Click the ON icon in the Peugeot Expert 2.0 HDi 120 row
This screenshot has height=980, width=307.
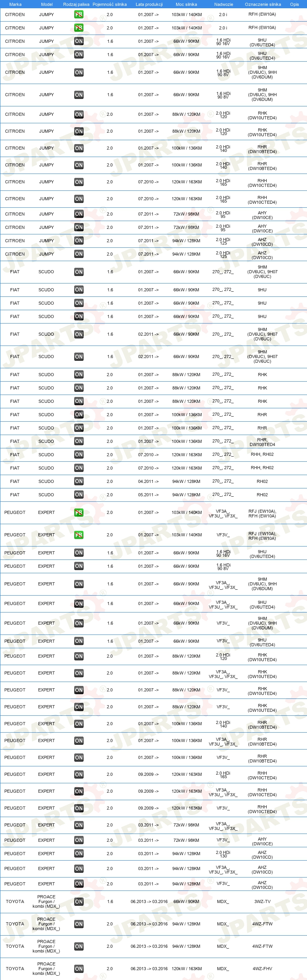point(79,656)
